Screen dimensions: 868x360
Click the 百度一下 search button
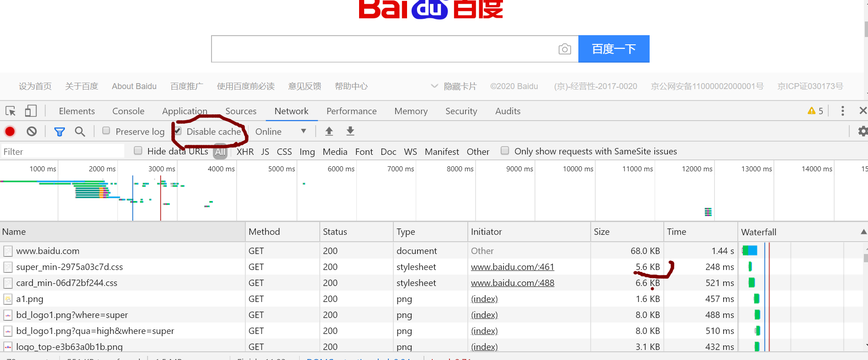coord(614,49)
